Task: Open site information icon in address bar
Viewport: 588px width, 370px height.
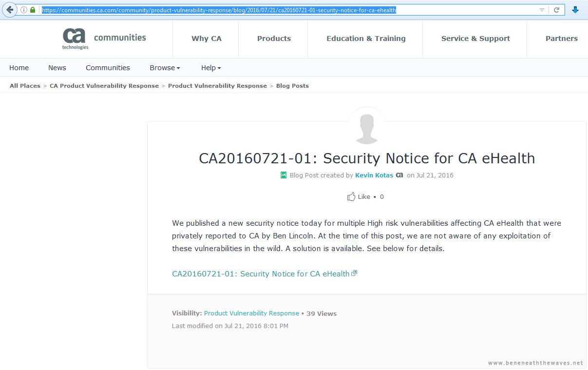Action: click(x=24, y=10)
